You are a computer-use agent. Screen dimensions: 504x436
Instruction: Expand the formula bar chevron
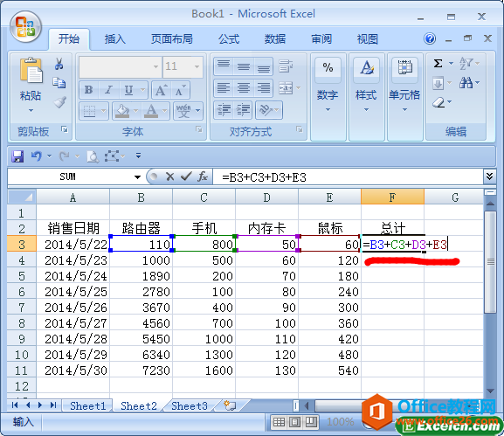coord(489,176)
